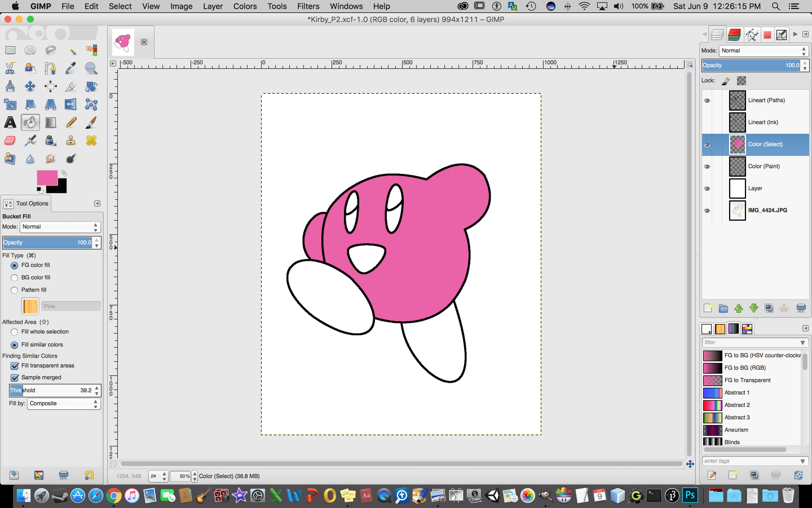Hide the Lineart (Paths) layer
Viewport: 812px width, 508px height.
pos(707,100)
